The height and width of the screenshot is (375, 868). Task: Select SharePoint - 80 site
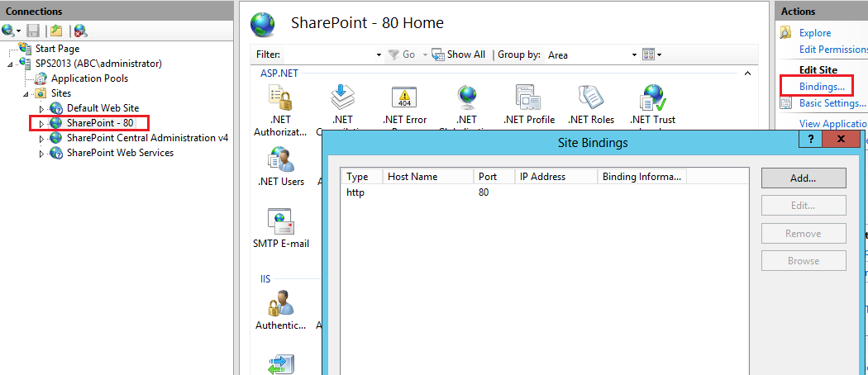pyautogui.click(x=100, y=123)
